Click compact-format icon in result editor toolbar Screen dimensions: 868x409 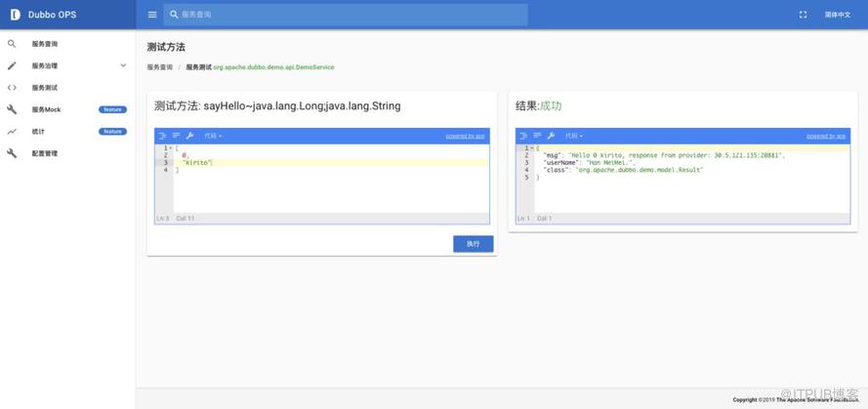point(537,136)
